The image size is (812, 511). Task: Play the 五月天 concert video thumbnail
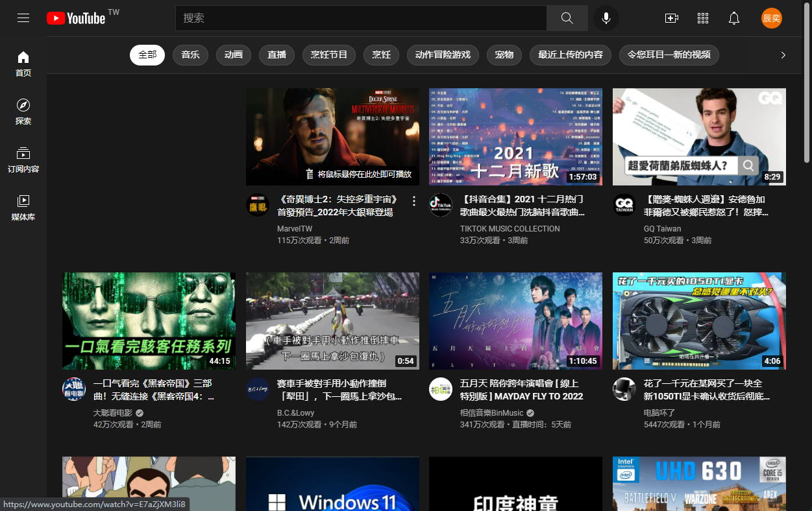[515, 320]
